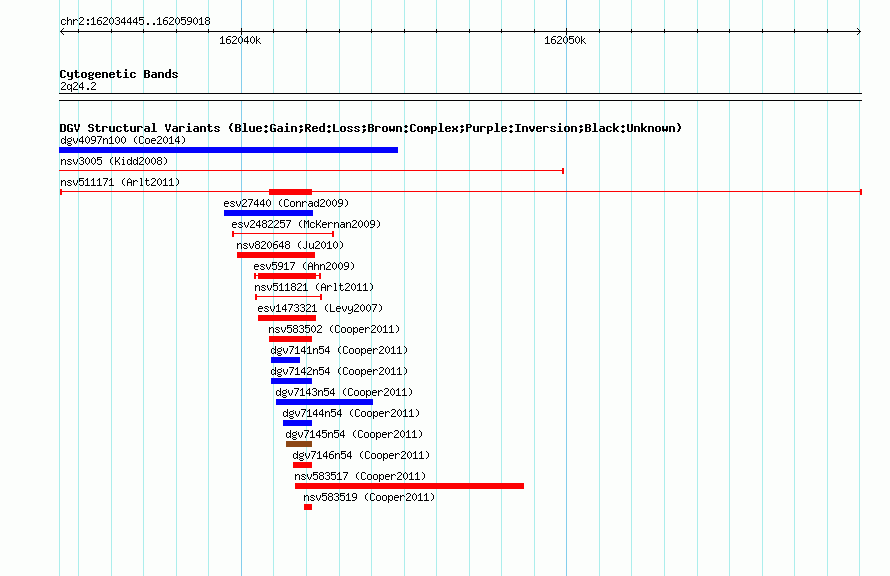
Task: Click the blue dgv7143n54 gain bar
Action: pyautogui.click(x=325, y=402)
